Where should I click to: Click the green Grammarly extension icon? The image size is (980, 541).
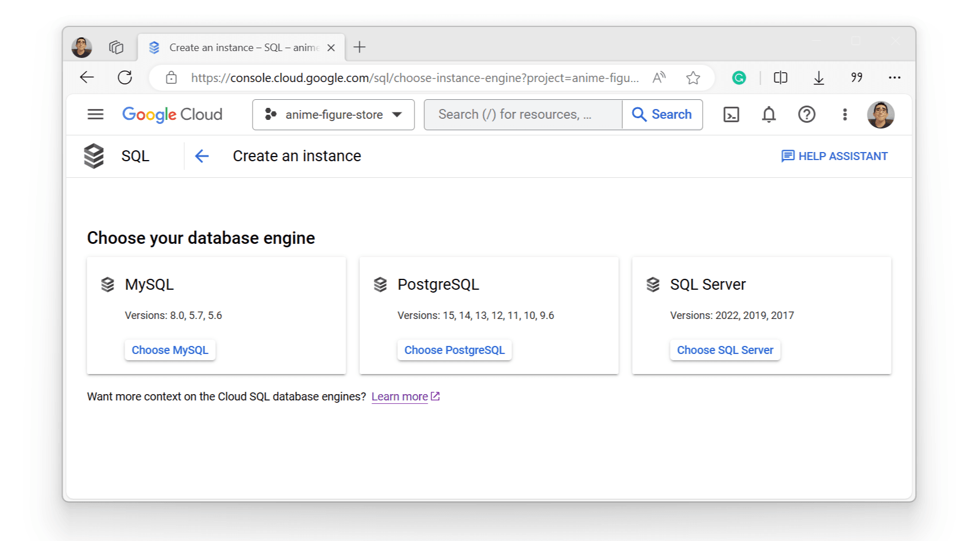click(x=739, y=77)
